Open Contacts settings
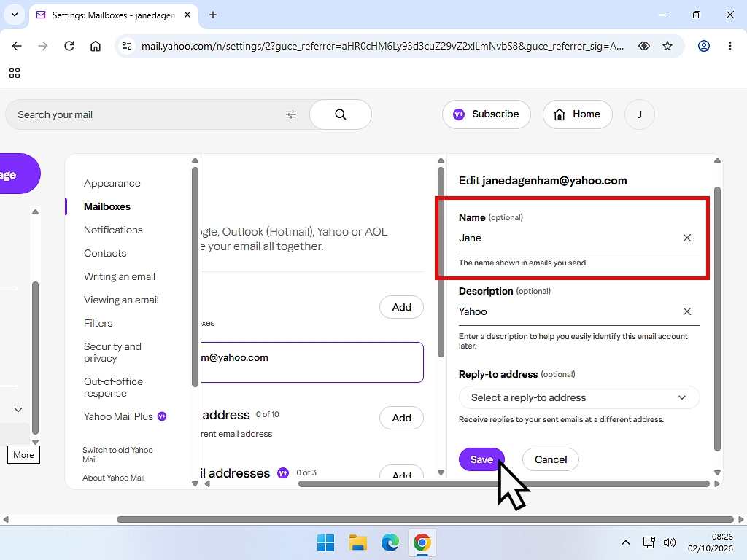747x560 pixels. [x=105, y=253]
